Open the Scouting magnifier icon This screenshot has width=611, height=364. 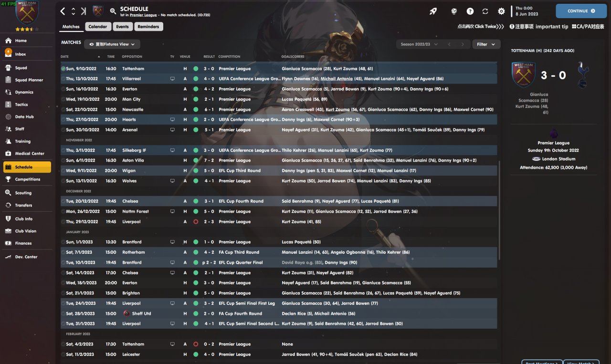click(x=8, y=193)
